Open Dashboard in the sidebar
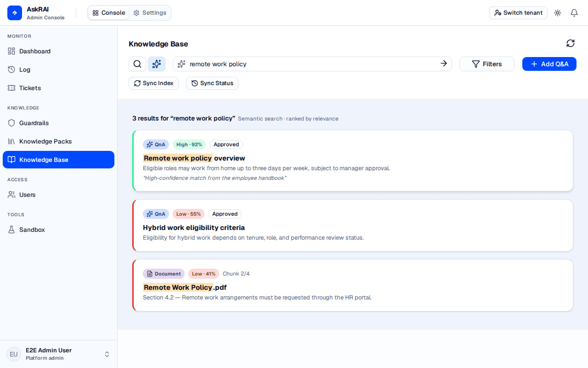The width and height of the screenshot is (588, 368). click(58, 51)
